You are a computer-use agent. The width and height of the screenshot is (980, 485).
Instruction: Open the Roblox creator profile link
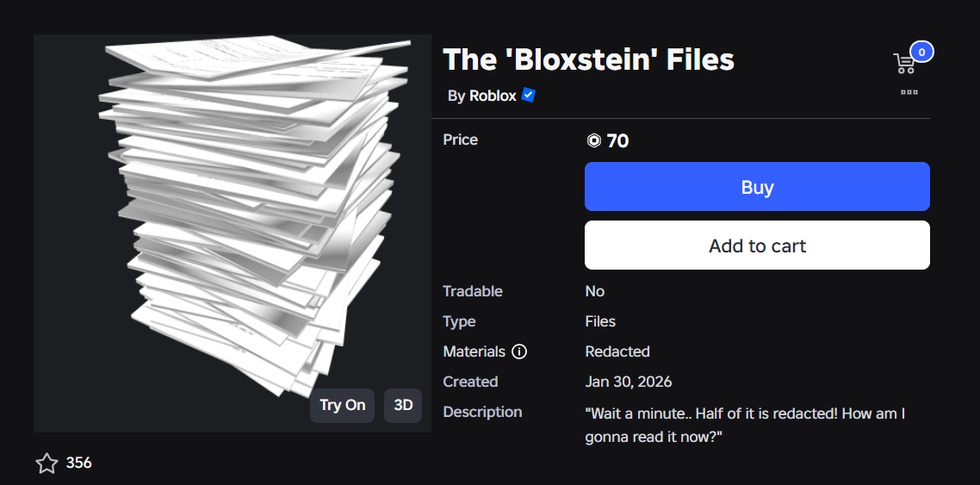[493, 96]
